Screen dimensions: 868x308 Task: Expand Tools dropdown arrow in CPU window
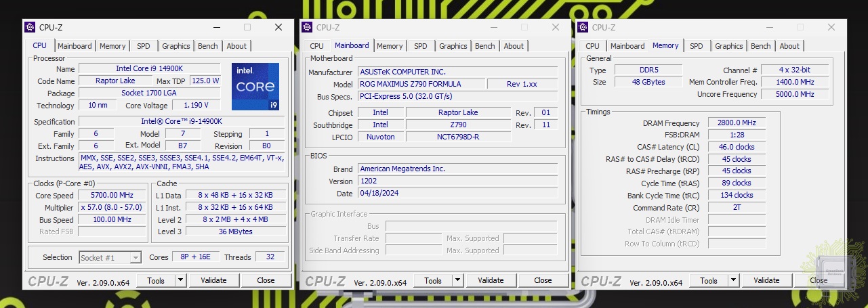tap(180, 280)
